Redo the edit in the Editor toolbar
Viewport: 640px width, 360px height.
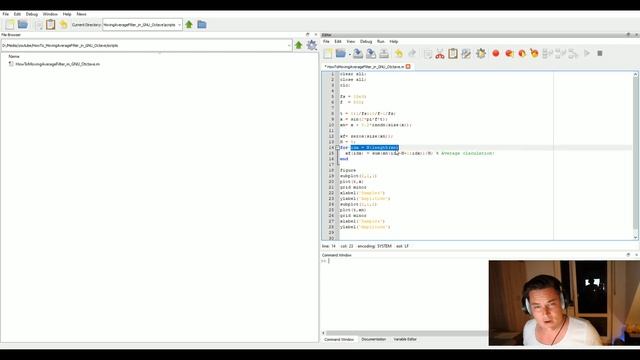pyautogui.click(x=412, y=53)
